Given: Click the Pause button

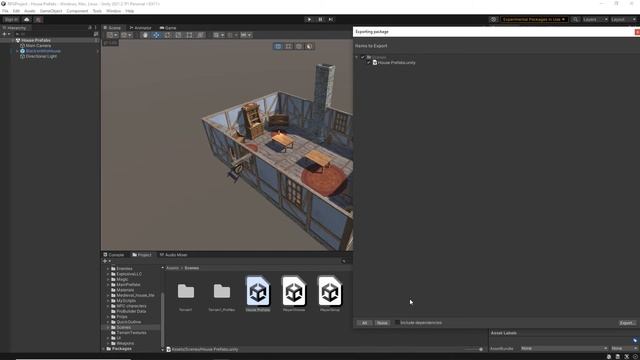Looking at the screenshot, I should point(320,19).
